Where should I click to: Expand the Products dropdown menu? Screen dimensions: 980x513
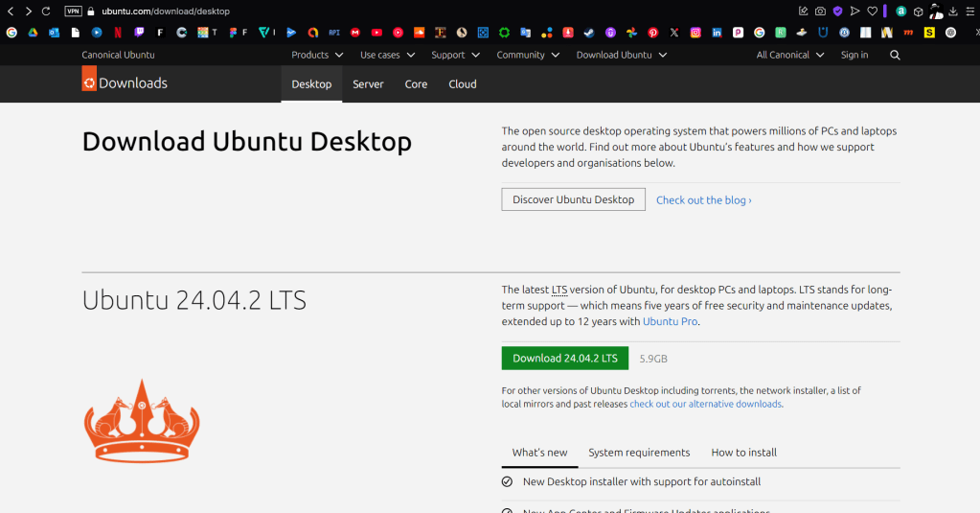click(x=317, y=56)
